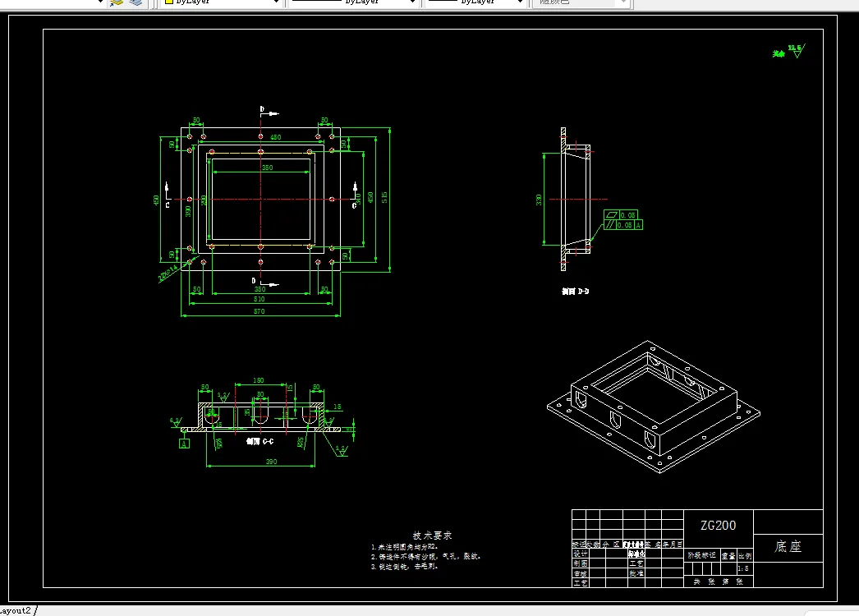Select the 底座 part name in title block

(x=788, y=546)
